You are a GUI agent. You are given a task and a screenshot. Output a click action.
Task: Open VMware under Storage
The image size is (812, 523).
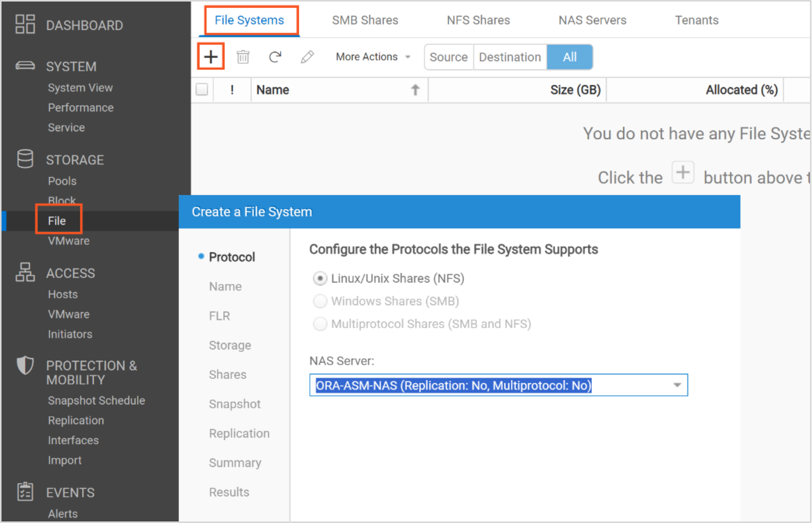[69, 241]
